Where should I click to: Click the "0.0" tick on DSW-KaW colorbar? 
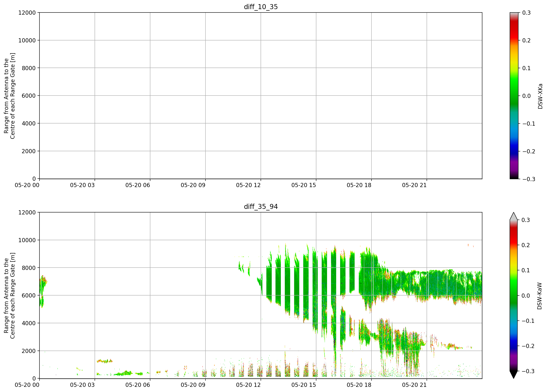tap(526, 296)
